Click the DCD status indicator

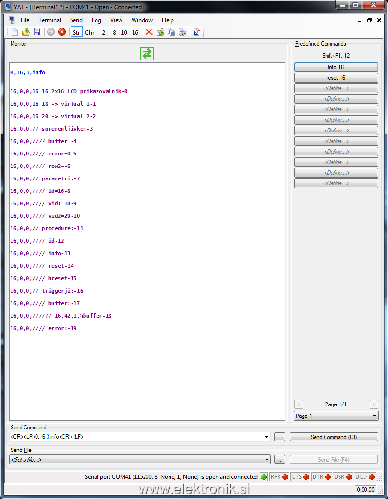coord(365,477)
